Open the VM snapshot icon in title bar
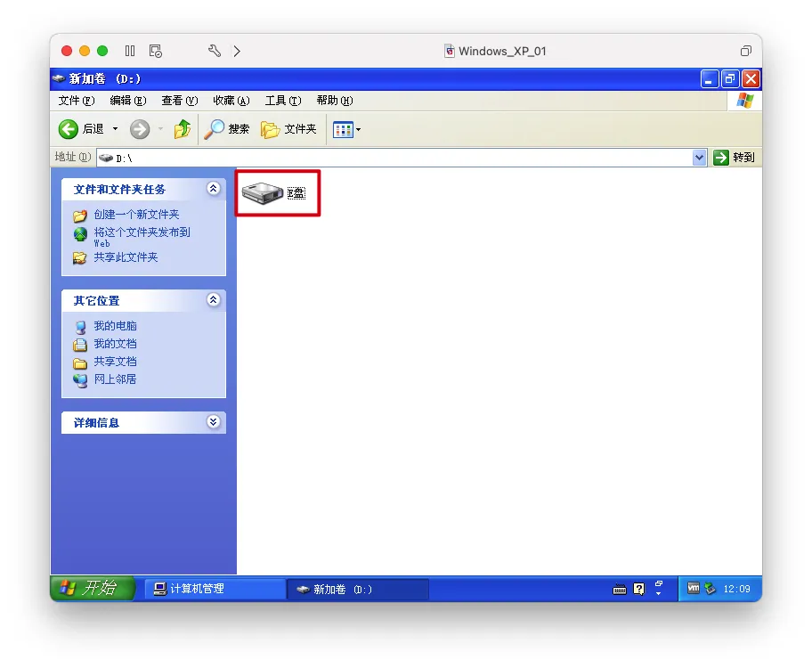 pyautogui.click(x=155, y=51)
